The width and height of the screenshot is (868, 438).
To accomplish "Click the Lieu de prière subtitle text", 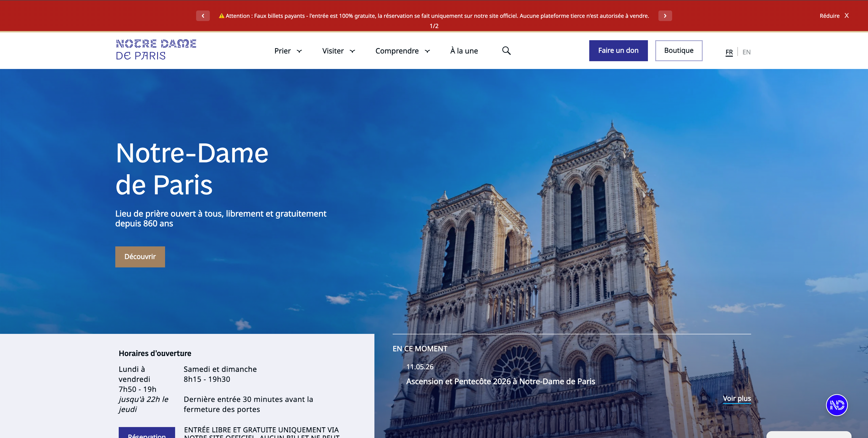I will click(x=221, y=219).
